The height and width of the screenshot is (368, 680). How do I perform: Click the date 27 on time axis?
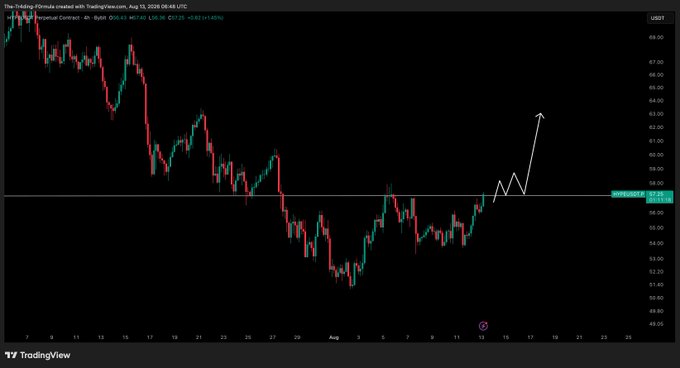(272, 337)
